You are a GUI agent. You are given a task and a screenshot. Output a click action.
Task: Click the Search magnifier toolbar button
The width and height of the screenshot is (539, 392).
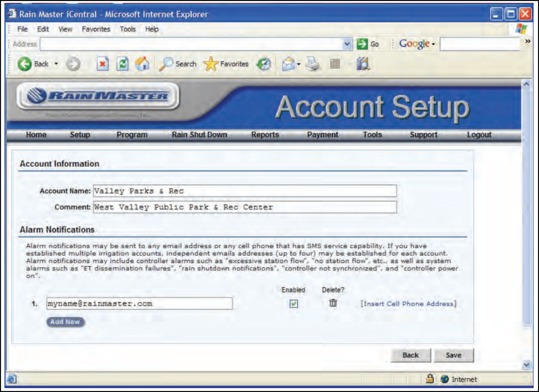pyautogui.click(x=178, y=64)
